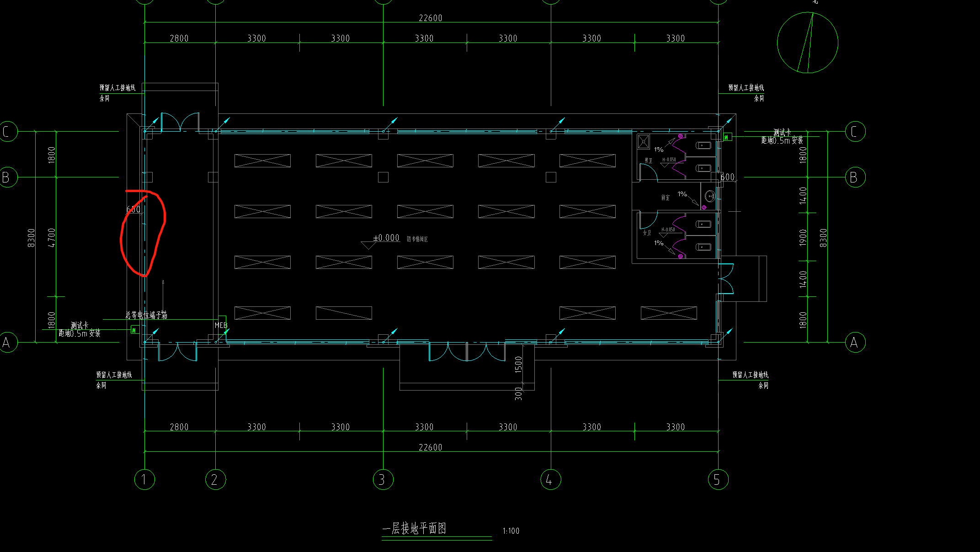Click the room label 男卫
This screenshot has width=980, height=552.
click(649, 161)
